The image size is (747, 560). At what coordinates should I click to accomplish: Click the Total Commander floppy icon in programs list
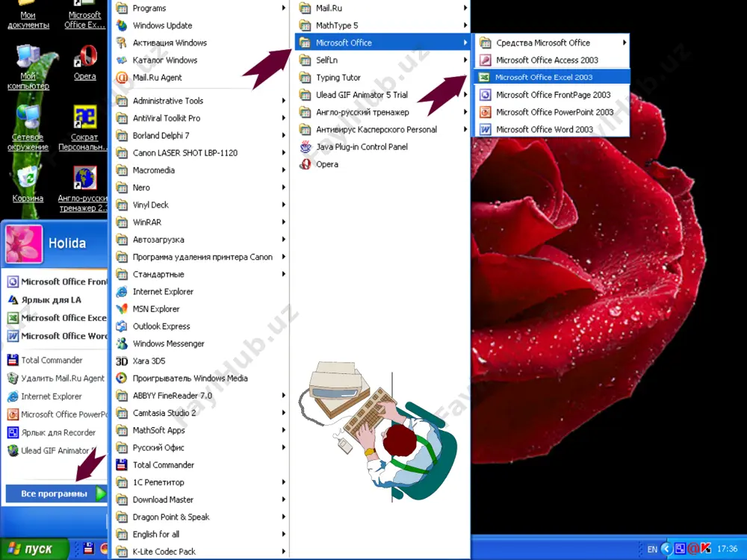[122, 464]
